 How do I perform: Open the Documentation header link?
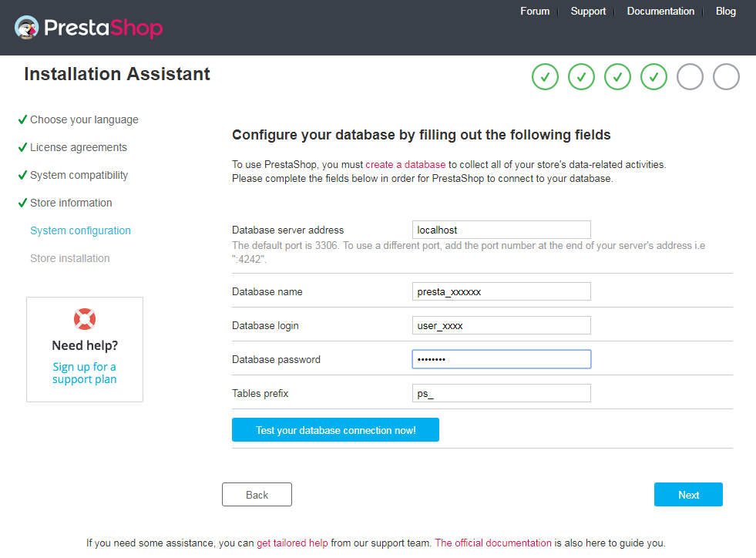point(660,11)
